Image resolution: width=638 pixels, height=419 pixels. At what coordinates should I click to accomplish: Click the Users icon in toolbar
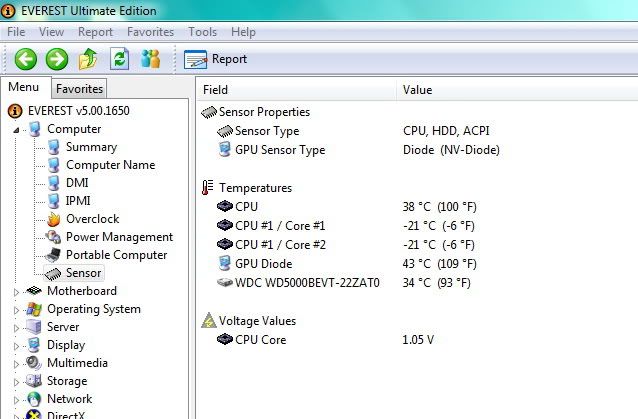(x=151, y=59)
